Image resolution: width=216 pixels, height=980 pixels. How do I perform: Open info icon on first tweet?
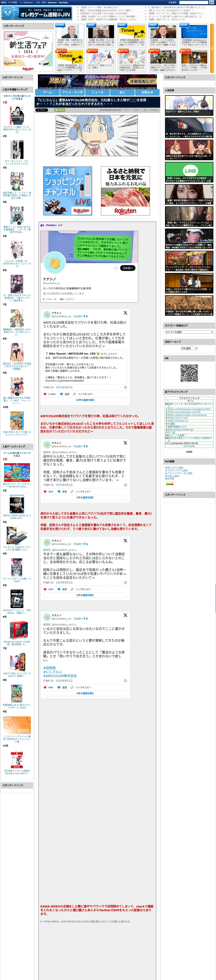125,387
